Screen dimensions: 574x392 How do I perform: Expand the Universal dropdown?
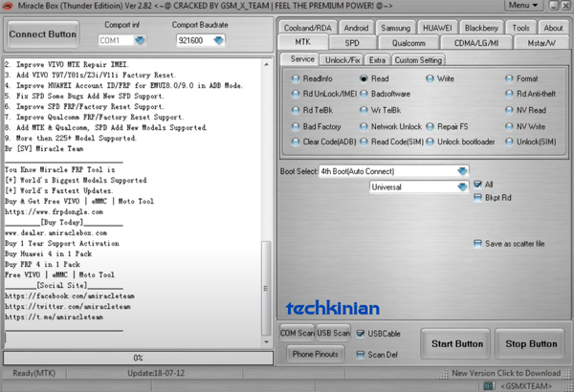click(462, 187)
